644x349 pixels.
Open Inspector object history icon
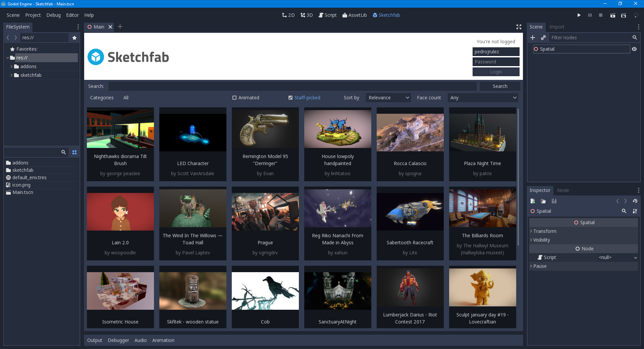pyautogui.click(x=635, y=201)
